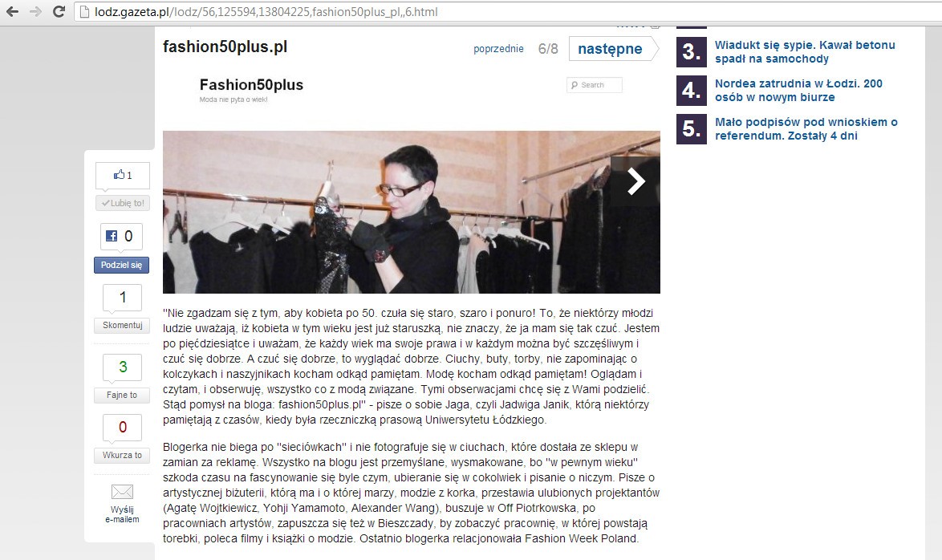Click the Podziel się Facebook button

(121, 265)
